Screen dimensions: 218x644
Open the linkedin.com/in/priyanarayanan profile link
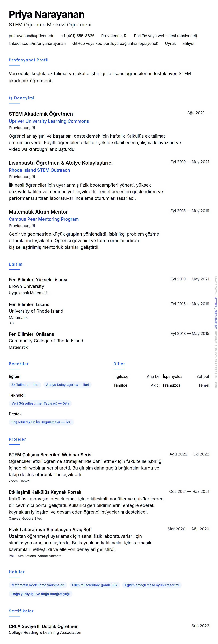[x=37, y=43]
